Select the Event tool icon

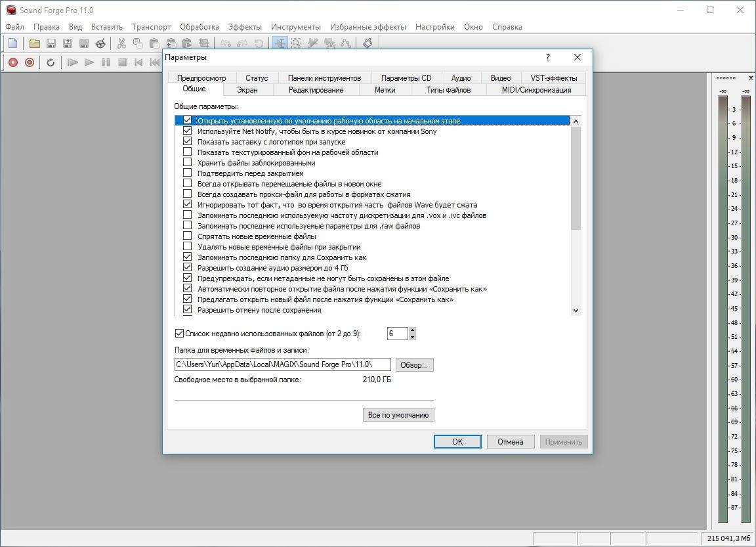329,43
